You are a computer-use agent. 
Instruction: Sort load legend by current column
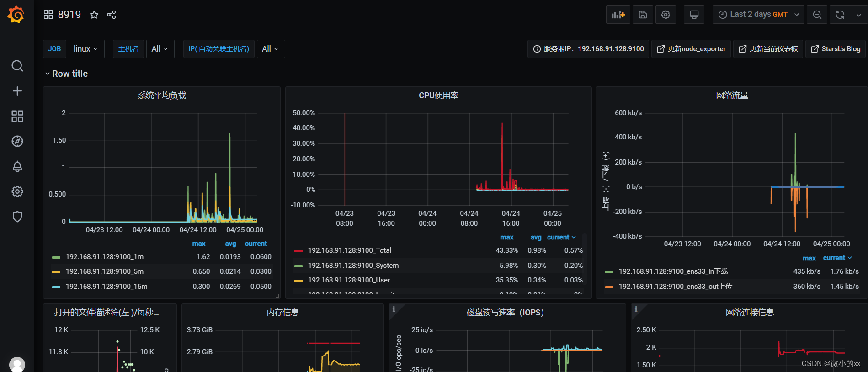click(x=256, y=244)
